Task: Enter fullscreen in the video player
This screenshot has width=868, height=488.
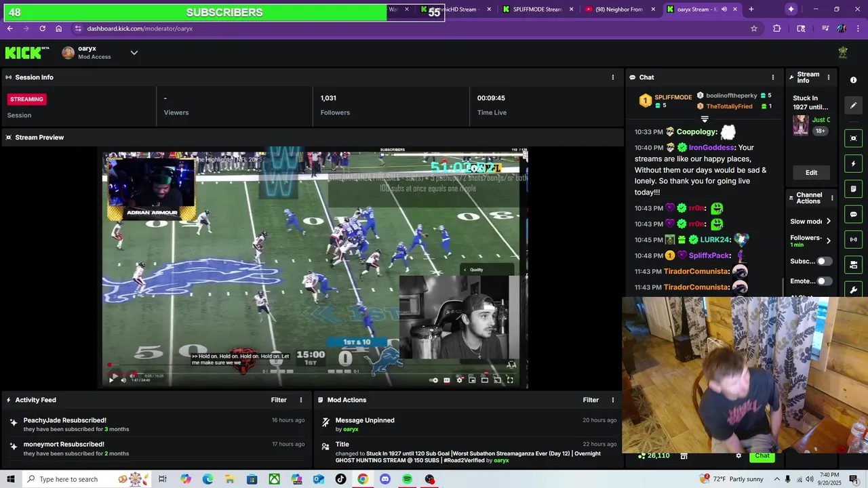Action: 510,380
